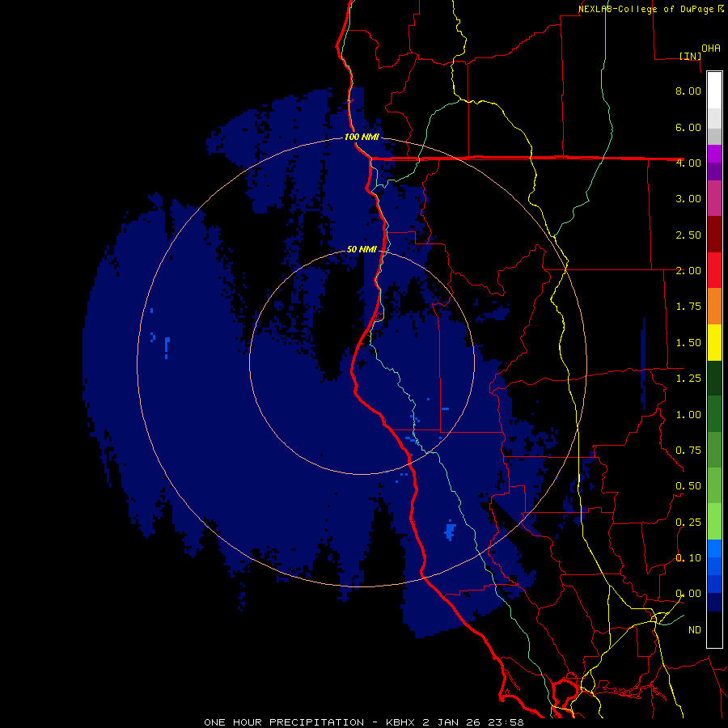
Task: Click the 1.75 legend value
Action: point(688,307)
